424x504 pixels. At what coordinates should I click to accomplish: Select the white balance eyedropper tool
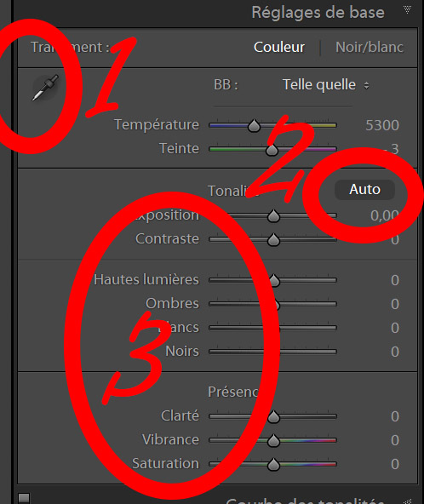click(x=45, y=88)
